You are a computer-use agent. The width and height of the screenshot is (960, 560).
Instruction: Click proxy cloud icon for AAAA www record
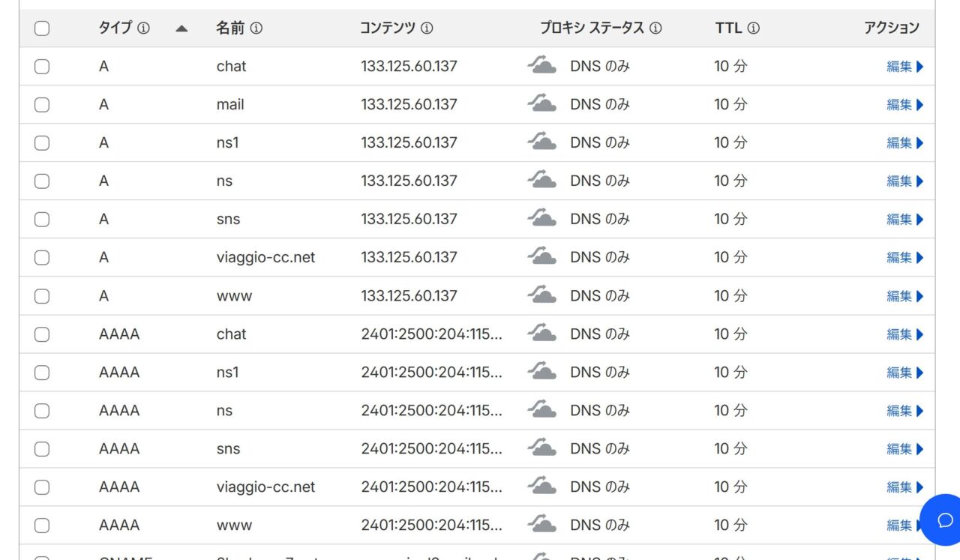pos(541,525)
